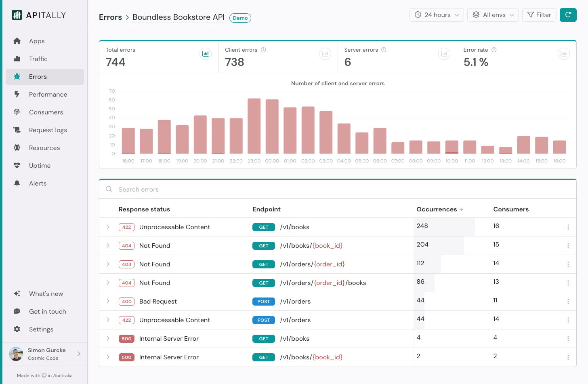Open Request logs from the sidebar
This screenshot has width=588, height=384.
pyautogui.click(x=48, y=130)
